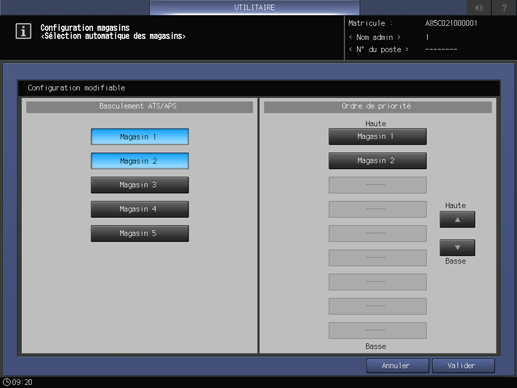Open the UTILITAIRE tab

coord(254,7)
